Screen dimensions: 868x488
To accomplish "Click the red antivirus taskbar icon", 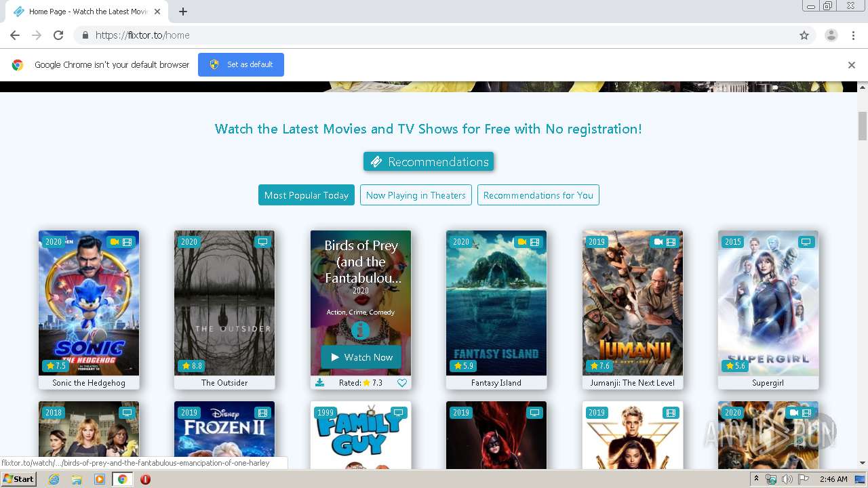I will 145,479.
